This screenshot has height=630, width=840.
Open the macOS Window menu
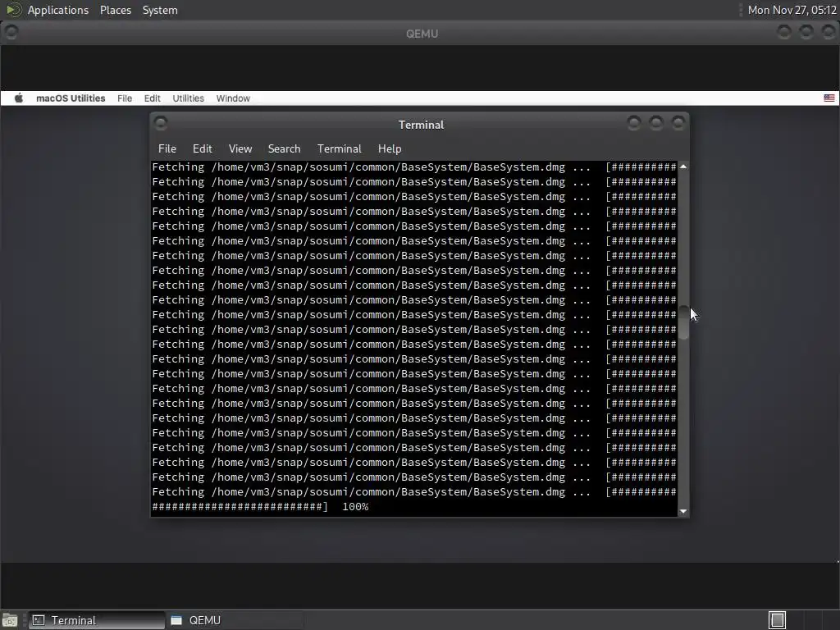click(x=233, y=98)
